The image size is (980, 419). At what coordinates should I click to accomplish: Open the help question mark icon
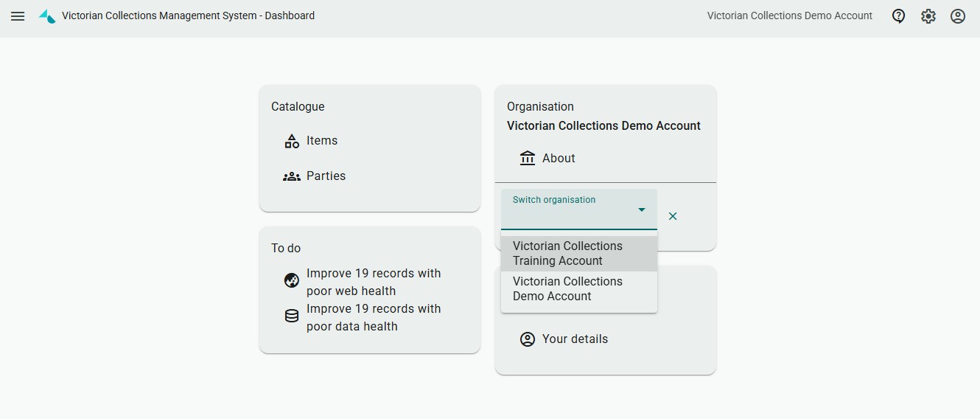point(898,15)
